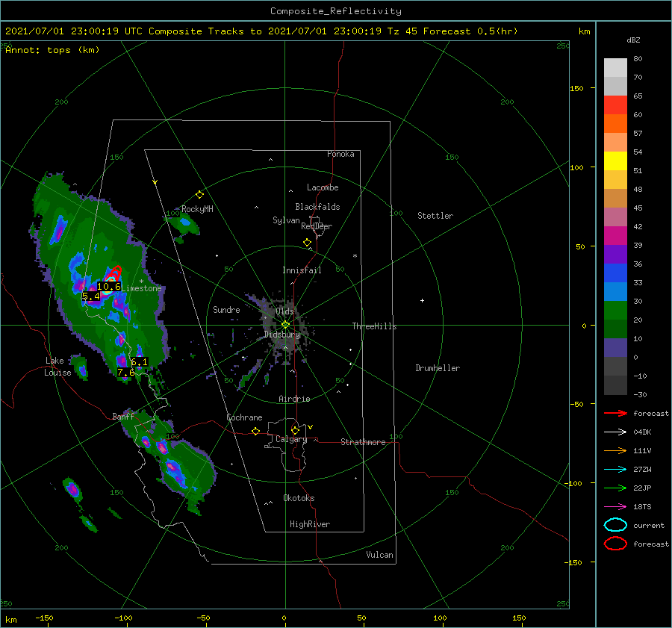Select the white 04DK arrow icon

coord(615,432)
